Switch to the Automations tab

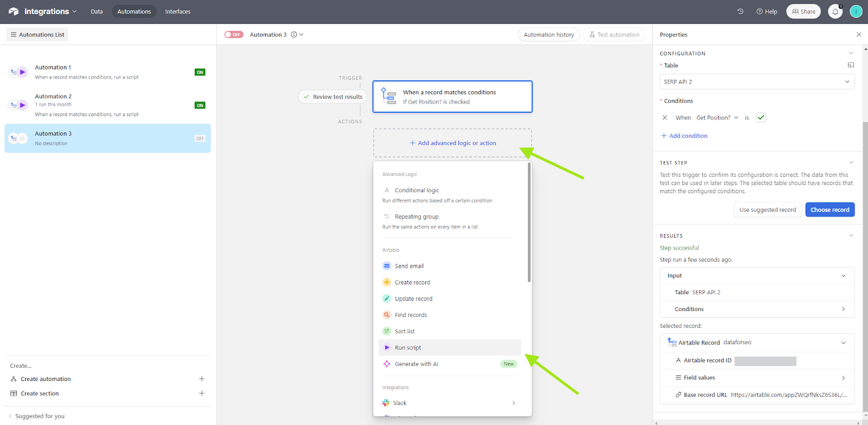coord(134,11)
